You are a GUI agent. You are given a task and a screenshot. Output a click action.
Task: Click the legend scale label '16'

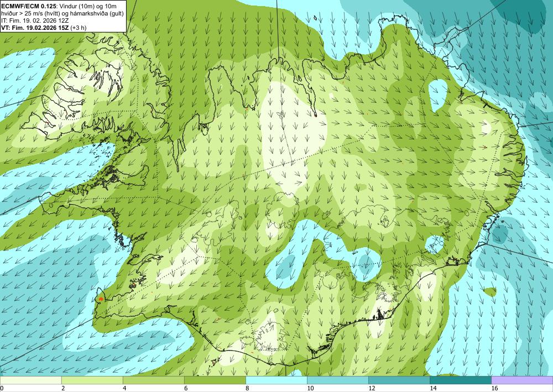point(494,389)
